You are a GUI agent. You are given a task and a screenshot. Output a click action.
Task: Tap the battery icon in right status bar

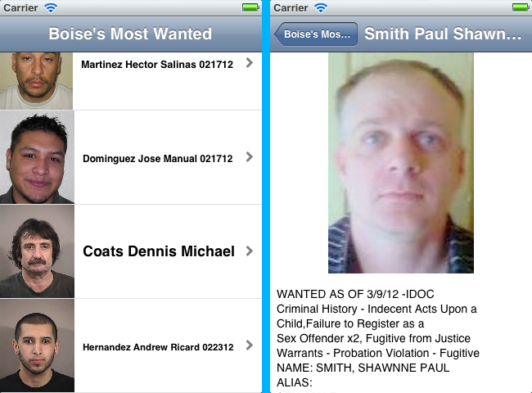[521, 7]
